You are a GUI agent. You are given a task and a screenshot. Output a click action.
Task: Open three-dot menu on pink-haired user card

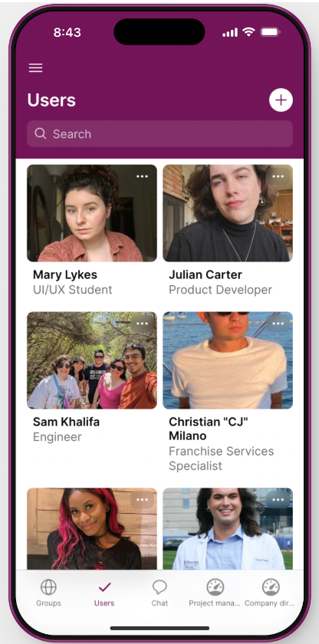click(142, 500)
